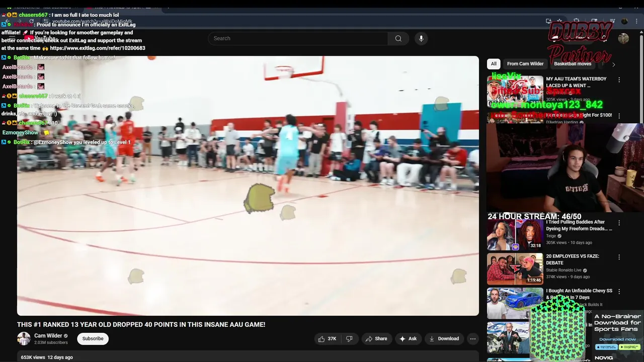Open options menu for Unfixable Chevy SS video

tap(619, 291)
